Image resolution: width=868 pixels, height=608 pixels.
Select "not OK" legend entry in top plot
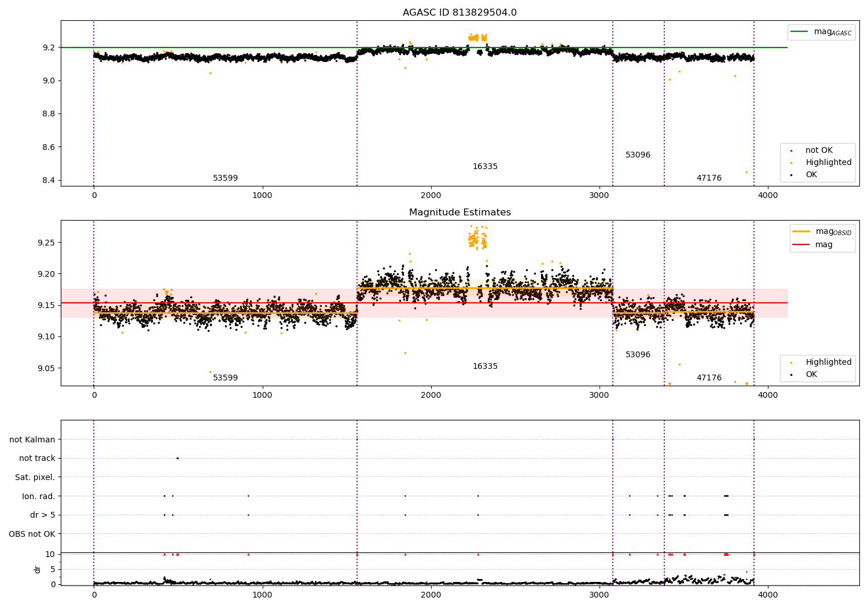click(819, 151)
